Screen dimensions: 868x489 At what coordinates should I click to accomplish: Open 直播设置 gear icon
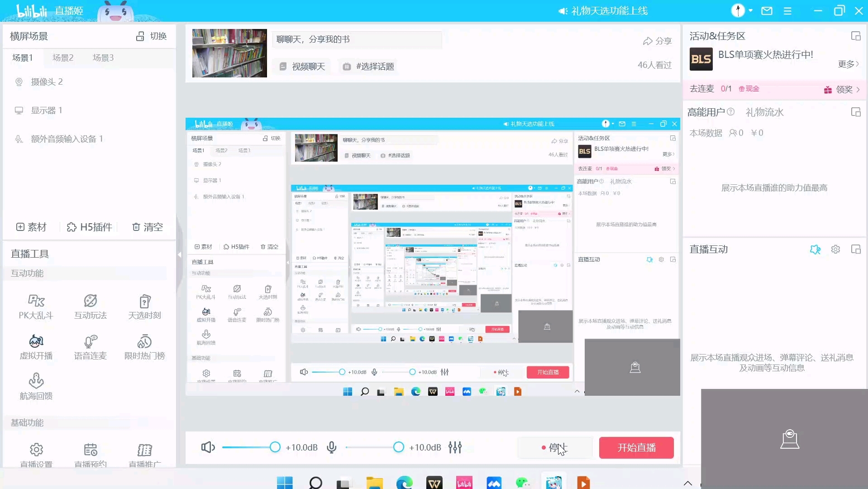(x=36, y=450)
